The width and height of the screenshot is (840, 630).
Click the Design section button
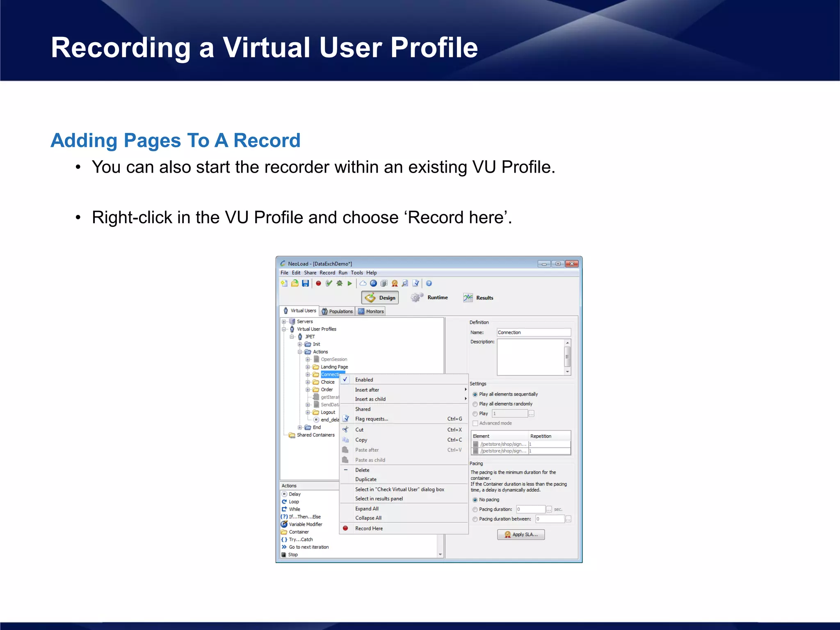380,298
